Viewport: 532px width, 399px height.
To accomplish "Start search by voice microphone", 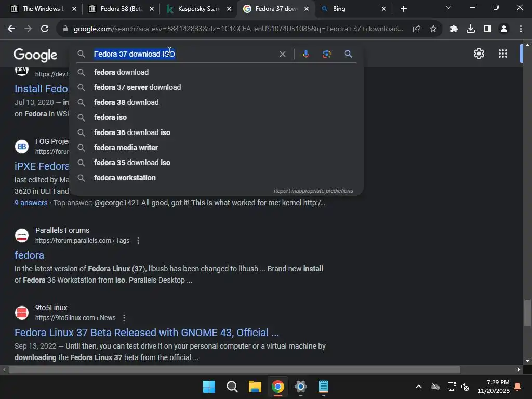I will [x=305, y=54].
